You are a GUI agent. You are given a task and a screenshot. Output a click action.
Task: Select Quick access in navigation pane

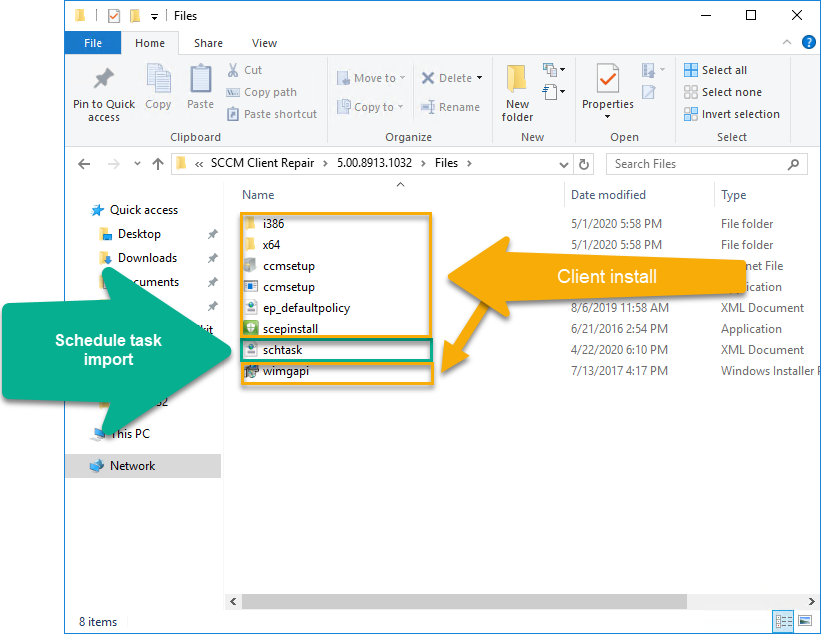[143, 210]
